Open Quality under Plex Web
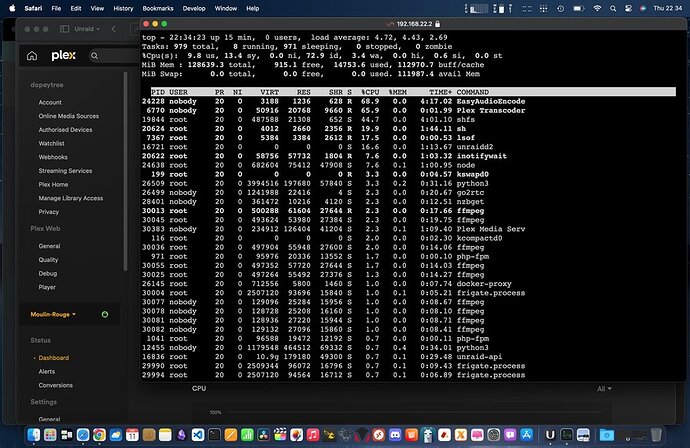The image size is (690, 448). (48, 260)
